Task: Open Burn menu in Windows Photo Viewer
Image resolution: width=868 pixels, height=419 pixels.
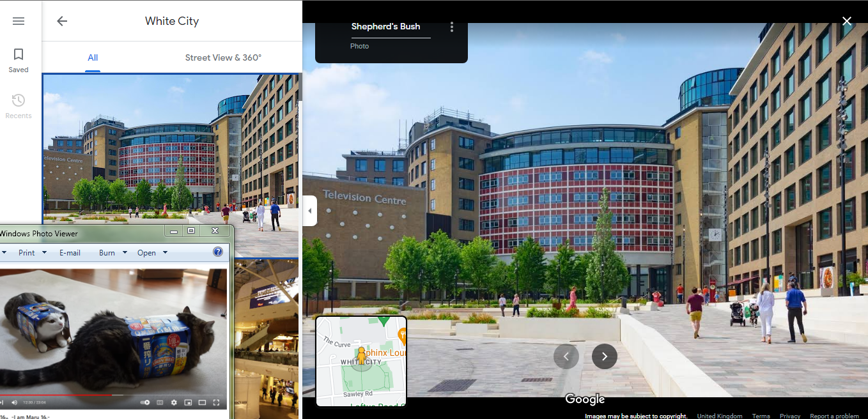Action: [107, 253]
